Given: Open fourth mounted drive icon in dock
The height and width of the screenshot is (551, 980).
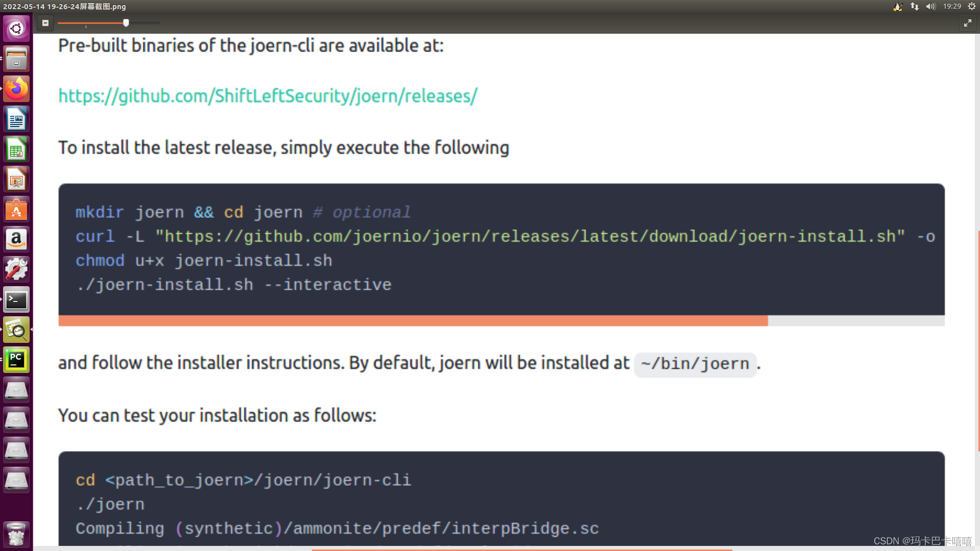Looking at the screenshot, I should coord(16,480).
